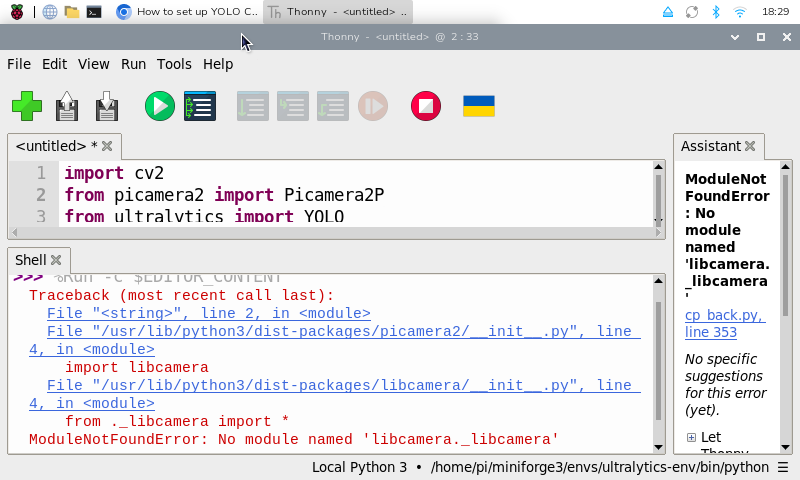Close the untitled editor tab
Viewport: 800px width, 480px height.
[107, 146]
